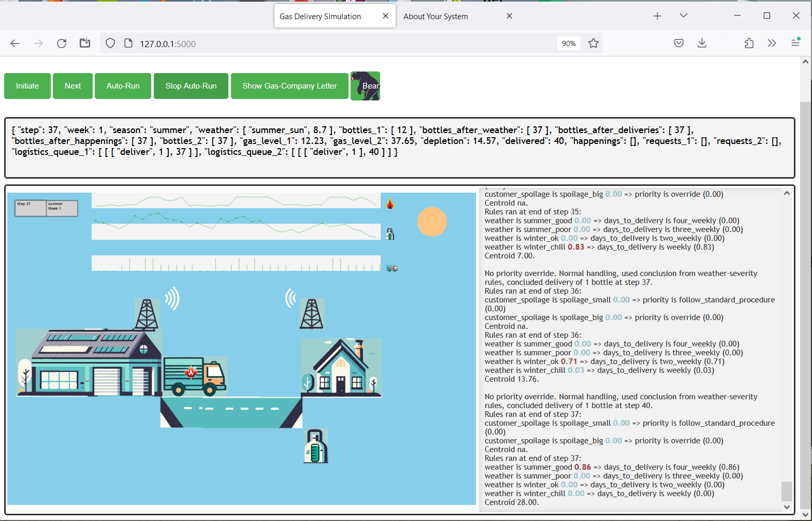Screen dimensions: 812x521
Task: Click the 90% zoom level indicator
Action: pos(569,44)
